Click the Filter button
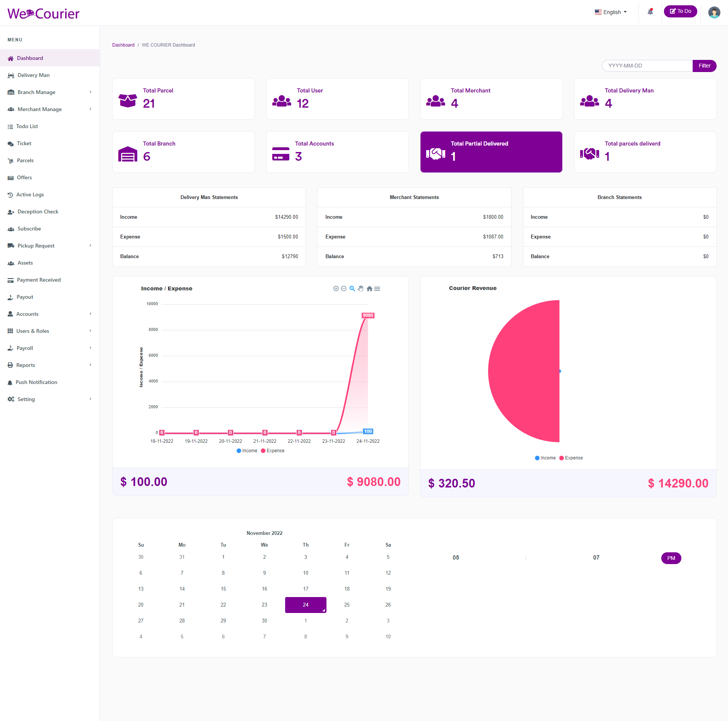This screenshot has width=728, height=721. 704,66
